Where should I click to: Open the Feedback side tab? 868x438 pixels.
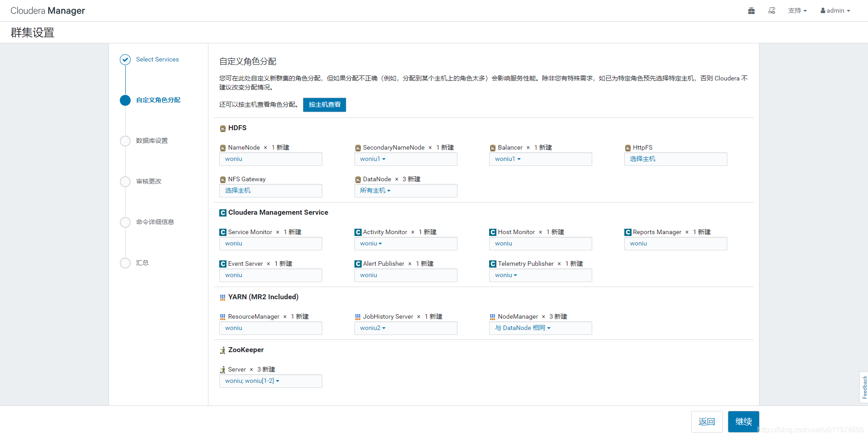click(864, 387)
